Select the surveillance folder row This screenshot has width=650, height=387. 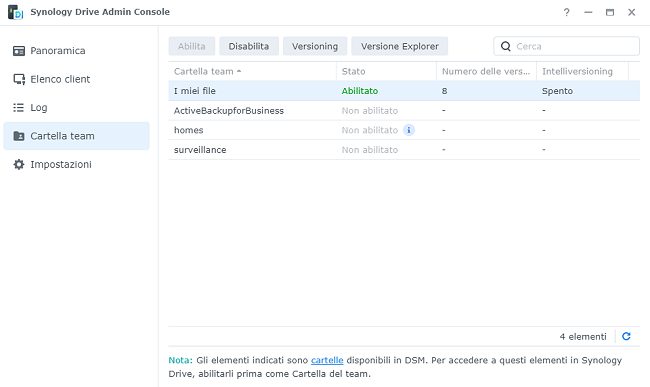tap(404, 150)
